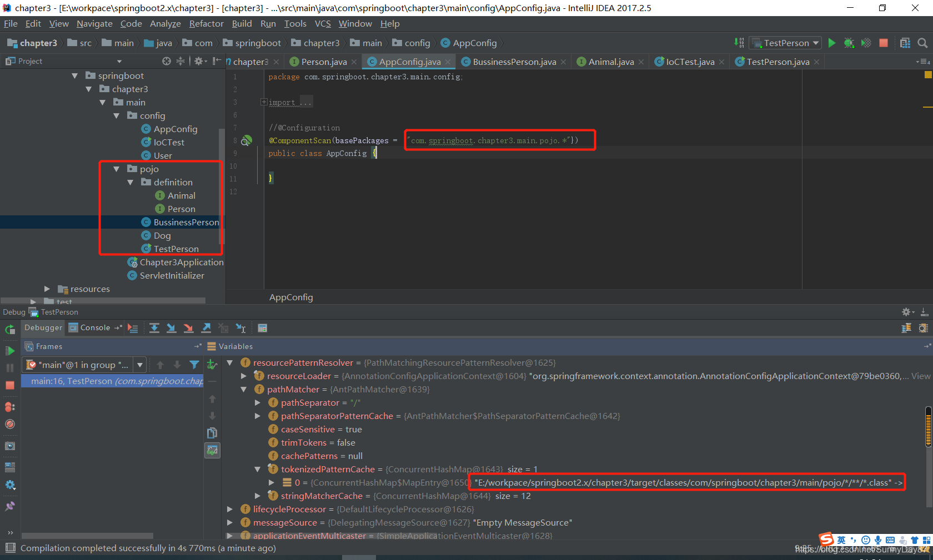Open Search Everywhere magnifier icon
The width and height of the screenshot is (933, 560).
(922, 43)
